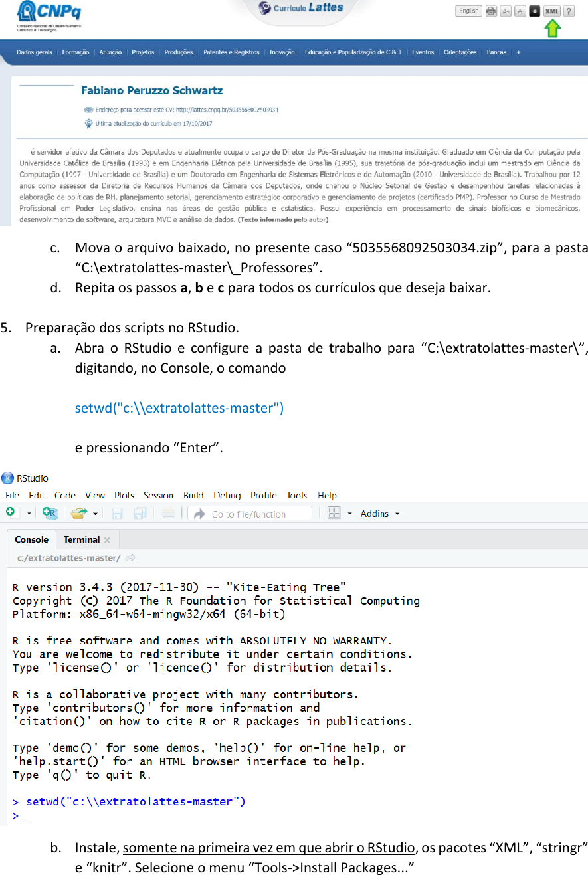Open the Formação section
Screen dimensions: 588x875
[76, 52]
